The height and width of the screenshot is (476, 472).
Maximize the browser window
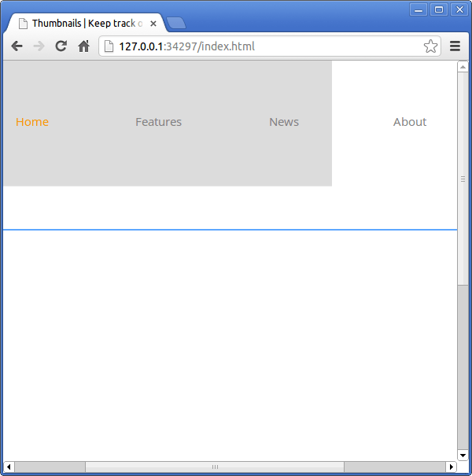pyautogui.click(x=439, y=9)
